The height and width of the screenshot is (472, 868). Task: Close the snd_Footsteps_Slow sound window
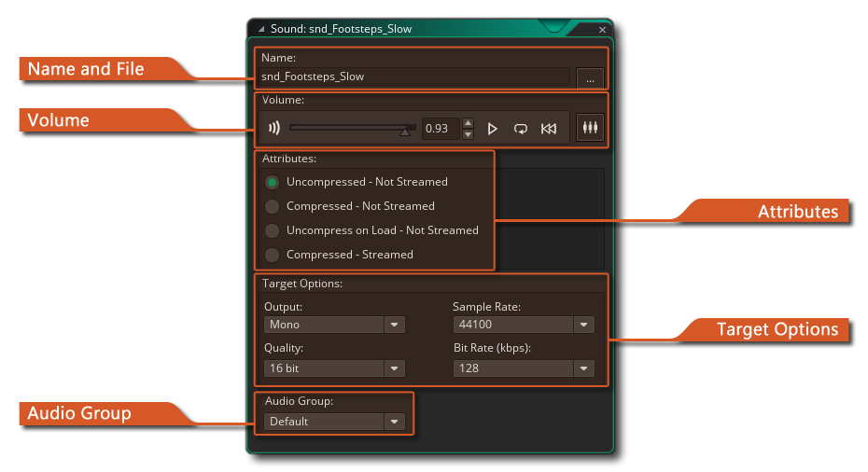click(x=602, y=30)
